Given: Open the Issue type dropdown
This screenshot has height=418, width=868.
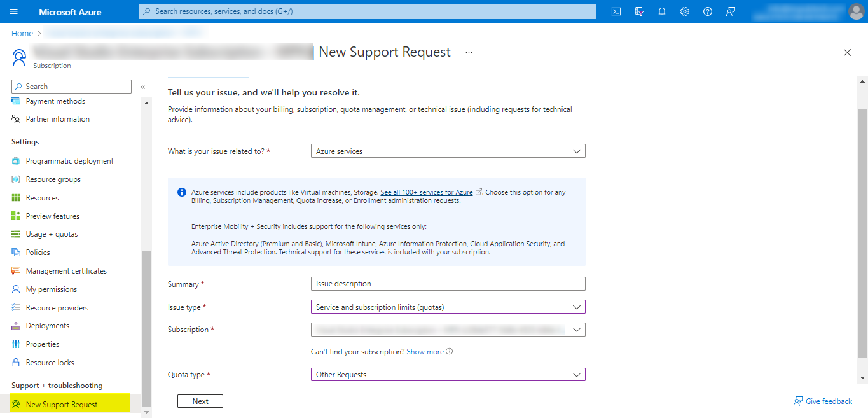Looking at the screenshot, I should [448, 307].
